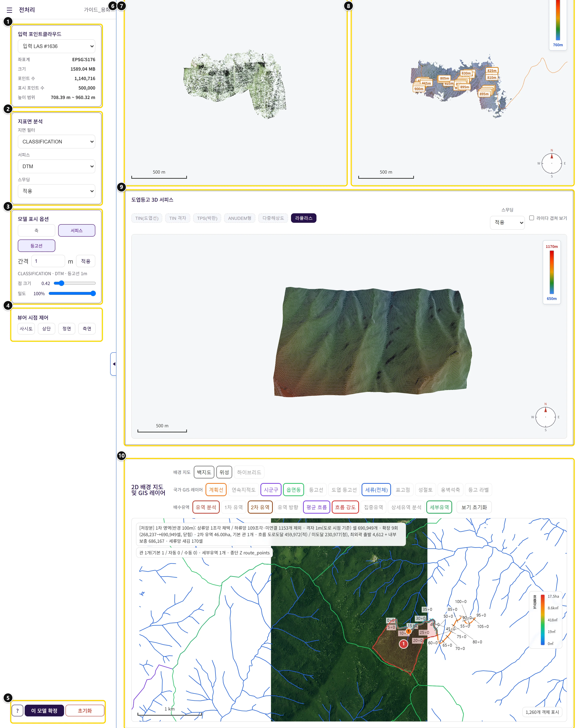Click the compass in the 3D surface viewer
Viewport: 582px width, 728px height.
click(545, 417)
